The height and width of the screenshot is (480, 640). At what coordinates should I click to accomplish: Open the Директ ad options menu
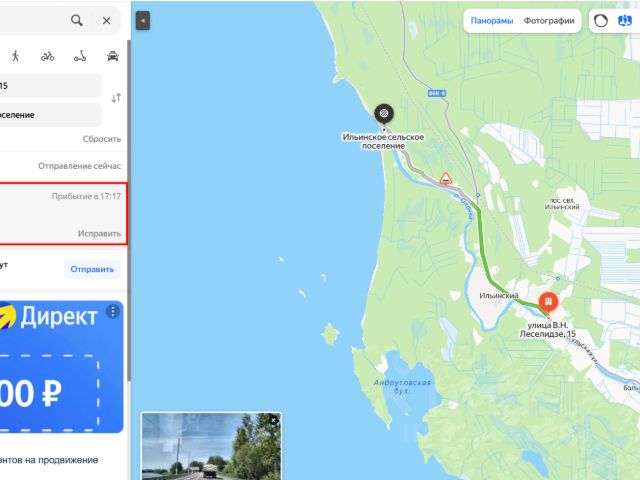coord(113,311)
